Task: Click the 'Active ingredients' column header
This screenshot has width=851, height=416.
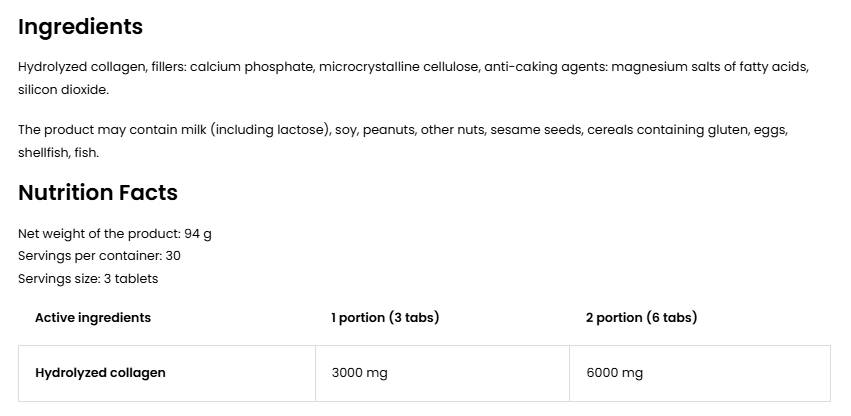Action: pyautogui.click(x=93, y=318)
